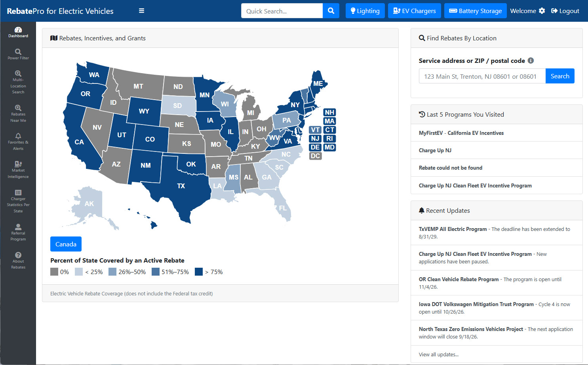Open the Canada map button
588x365 pixels.
click(x=66, y=244)
